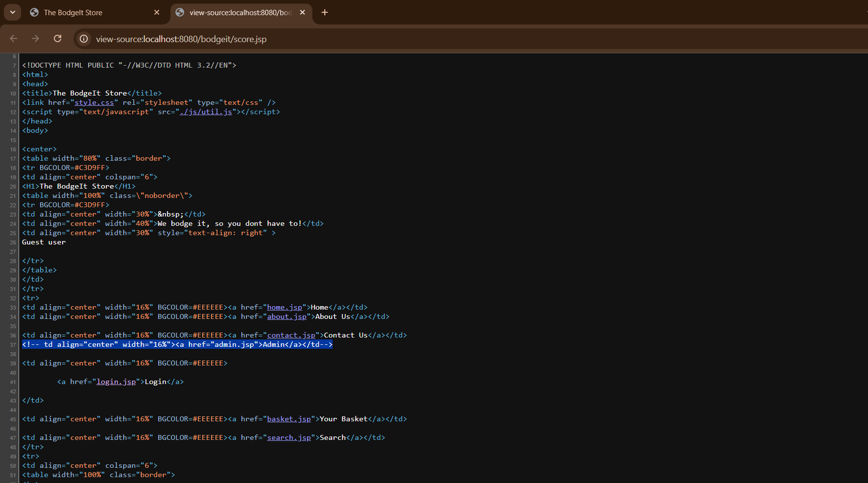Click the DOCTYPE declaration line
The height and width of the screenshot is (483, 868).
129,65
